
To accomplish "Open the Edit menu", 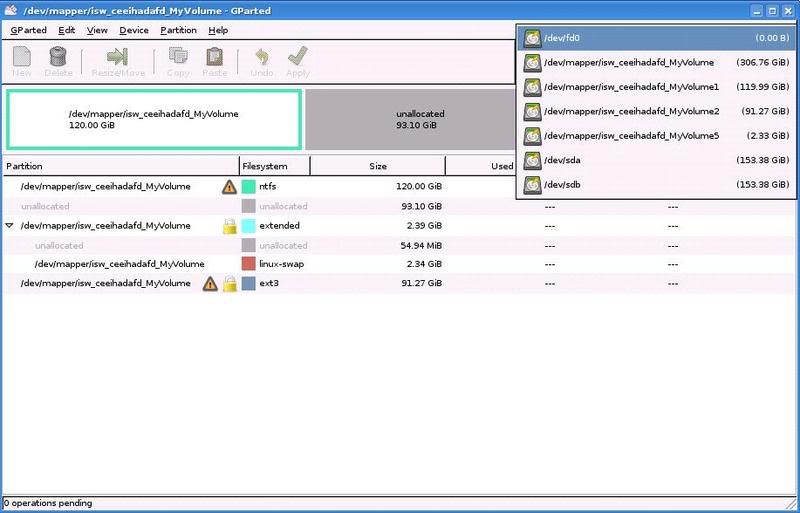I will (x=66, y=30).
